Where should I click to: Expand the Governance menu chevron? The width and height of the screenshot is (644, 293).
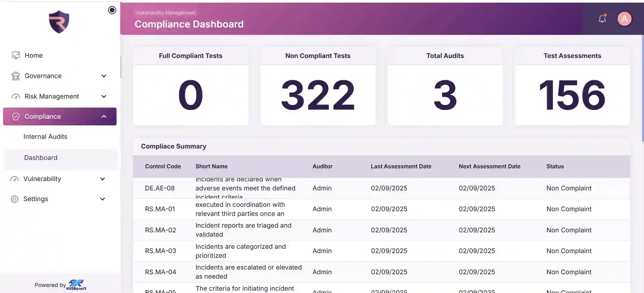104,76
